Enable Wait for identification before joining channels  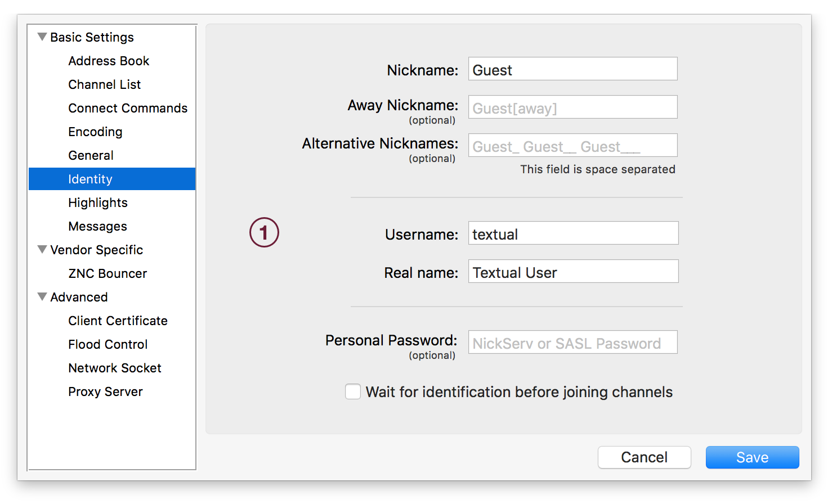pyautogui.click(x=353, y=391)
